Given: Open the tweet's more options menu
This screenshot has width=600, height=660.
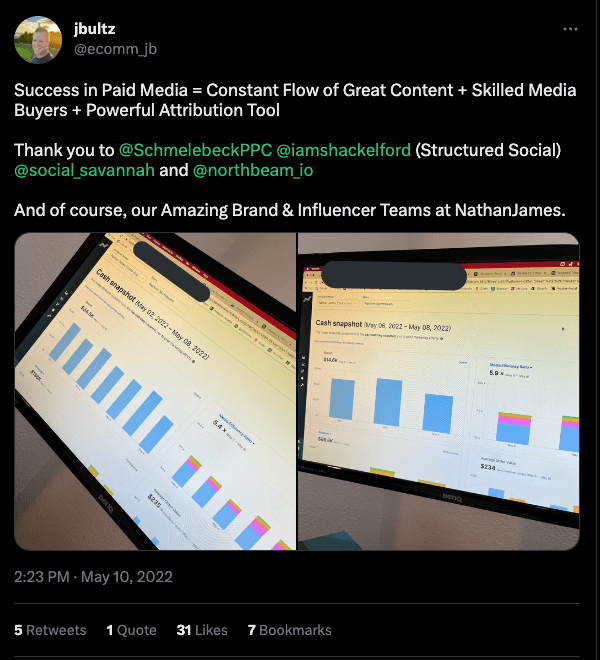Looking at the screenshot, I should pos(570,29).
